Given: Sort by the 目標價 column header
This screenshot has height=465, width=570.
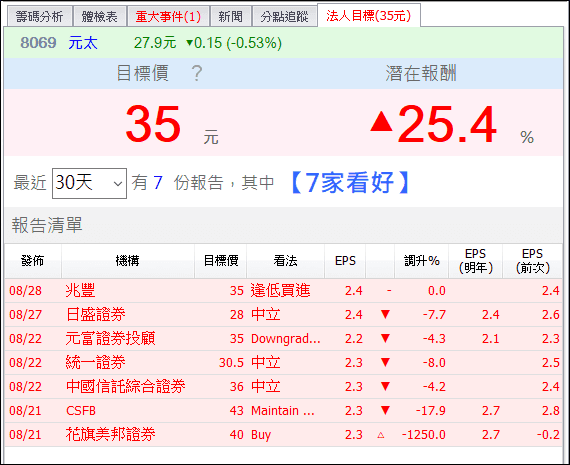Looking at the screenshot, I should click(x=221, y=261).
